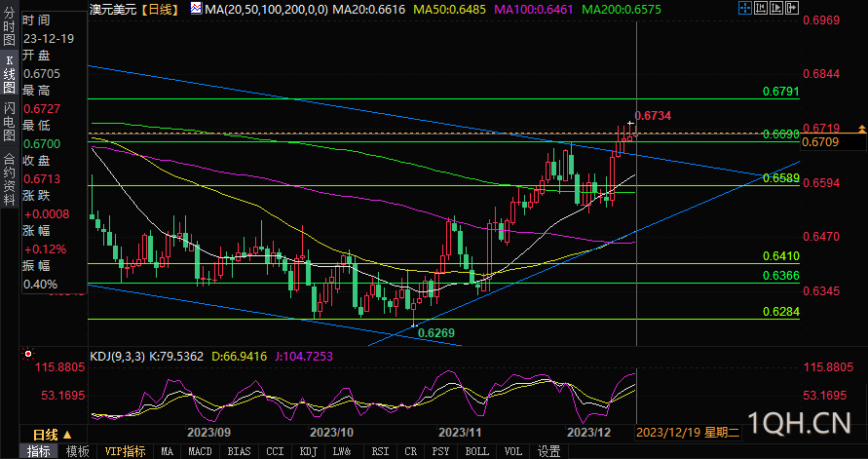868x459 pixels.
Task: Open the 日线 period dropdown
Action: click(x=53, y=435)
